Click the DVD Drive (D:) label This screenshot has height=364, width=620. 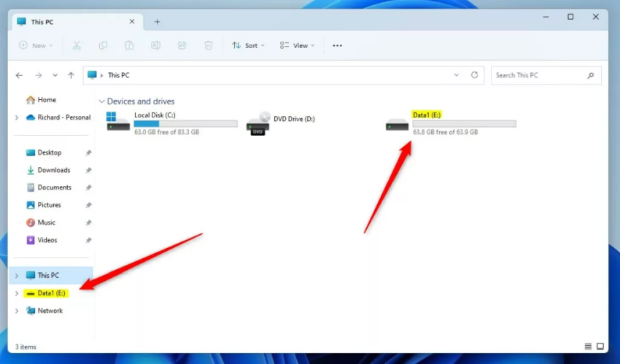[294, 119]
